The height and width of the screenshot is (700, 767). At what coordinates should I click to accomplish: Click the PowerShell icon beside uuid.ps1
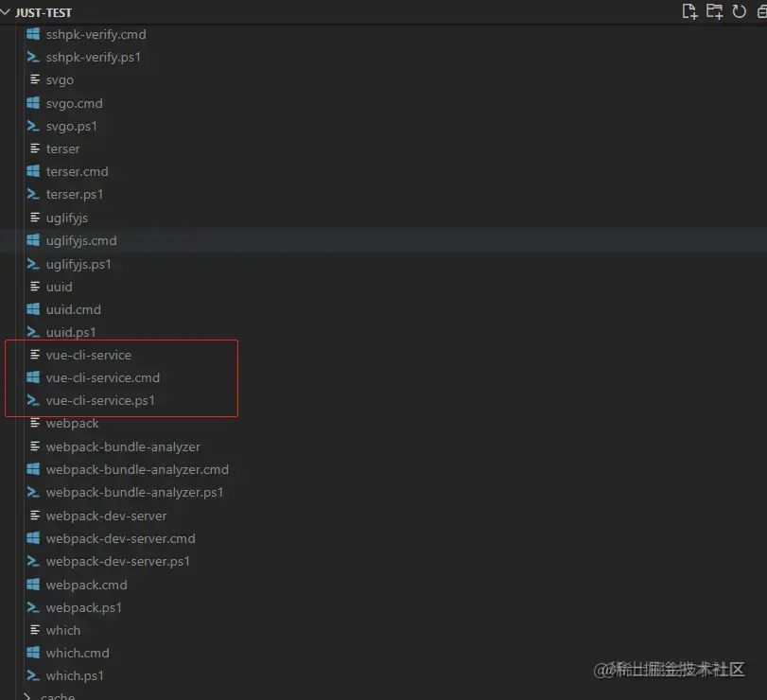(33, 332)
